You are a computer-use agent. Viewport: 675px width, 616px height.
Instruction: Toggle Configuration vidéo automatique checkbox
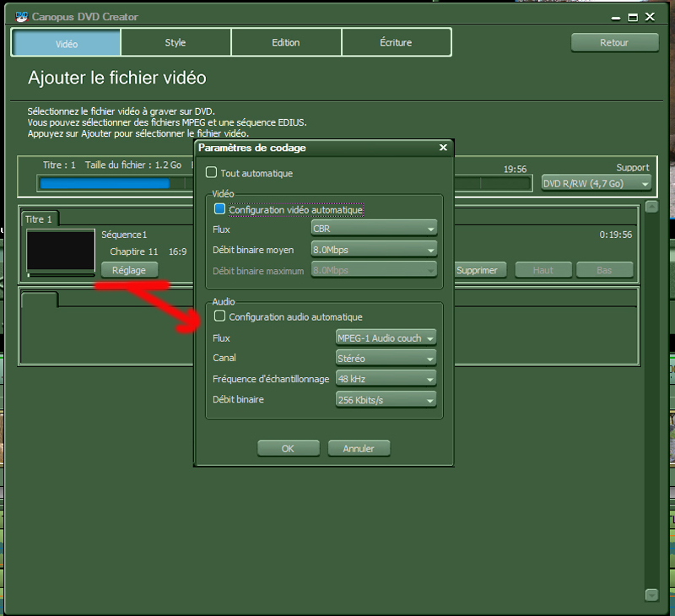coord(220,209)
